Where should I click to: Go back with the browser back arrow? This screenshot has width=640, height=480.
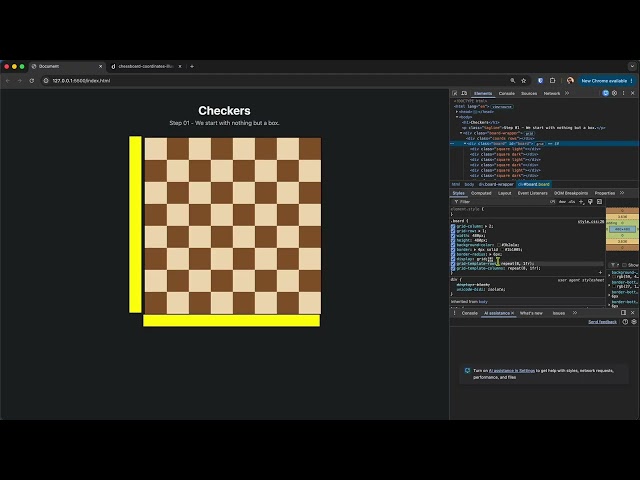pos(8,81)
